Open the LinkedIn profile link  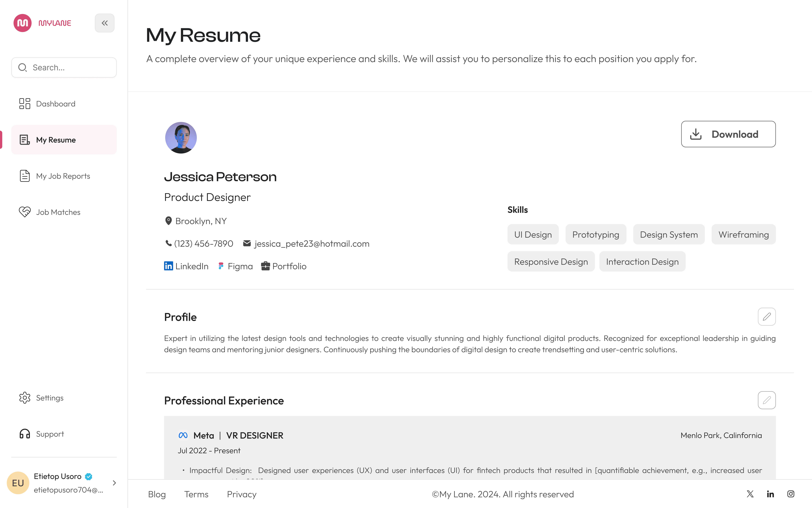tap(192, 266)
